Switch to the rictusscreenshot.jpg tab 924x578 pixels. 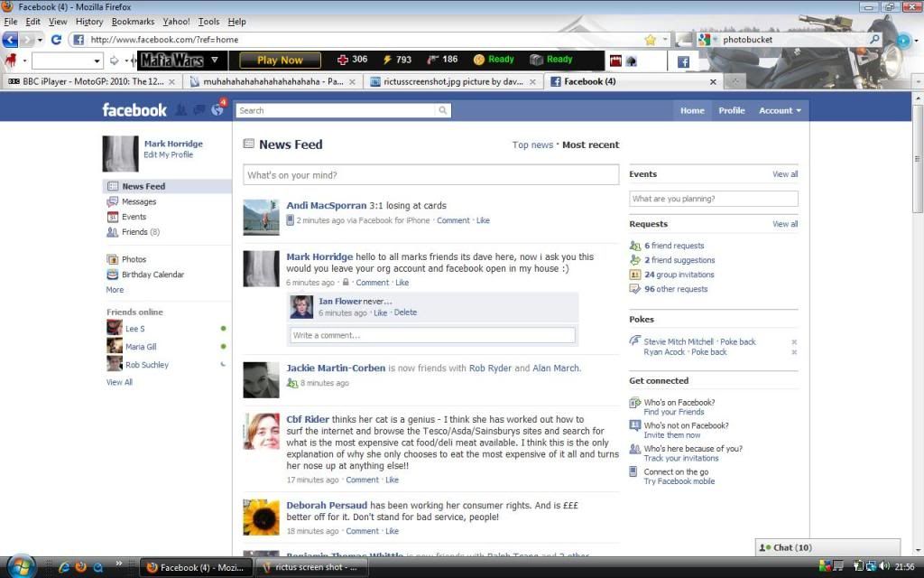pos(453,81)
